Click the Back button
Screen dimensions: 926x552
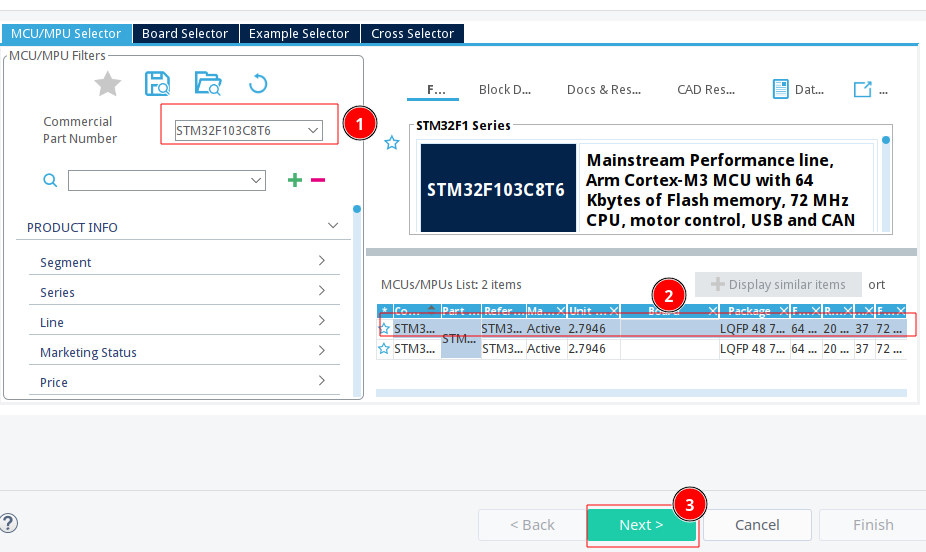[x=532, y=524]
